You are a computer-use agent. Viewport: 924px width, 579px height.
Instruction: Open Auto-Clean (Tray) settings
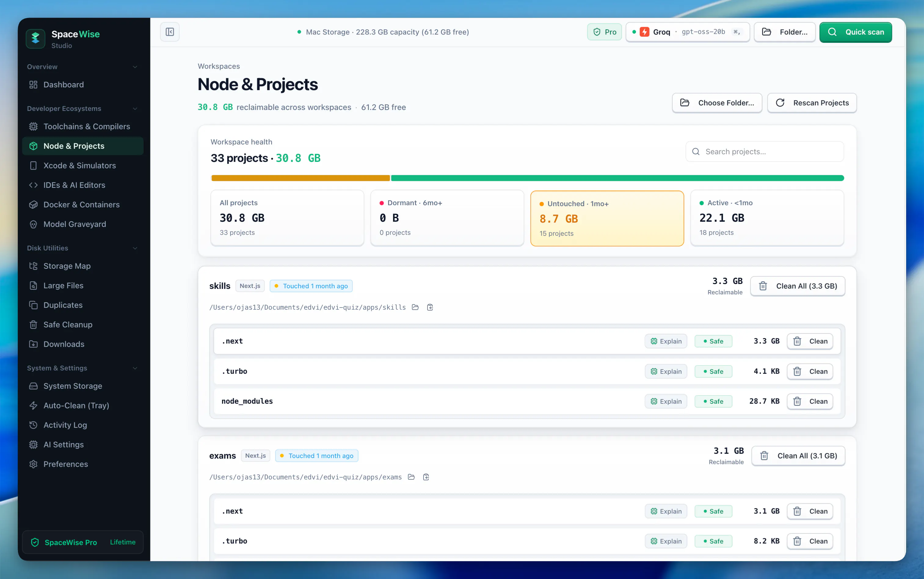83,405
